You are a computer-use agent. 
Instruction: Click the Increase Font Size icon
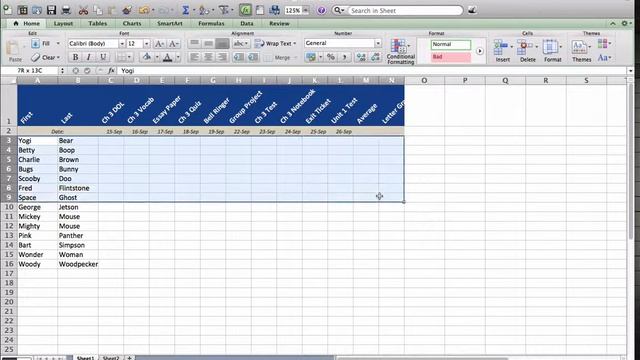[x=160, y=43]
